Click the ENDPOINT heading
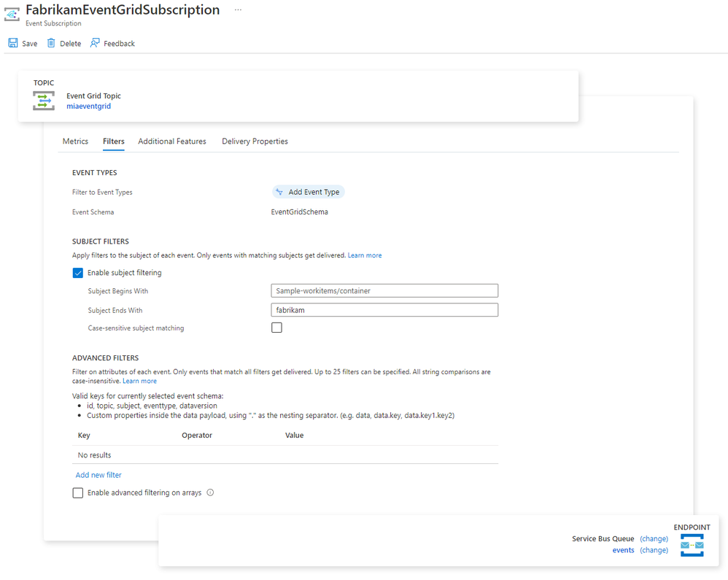Screen dimensions: 728x580 pyautogui.click(x=692, y=527)
